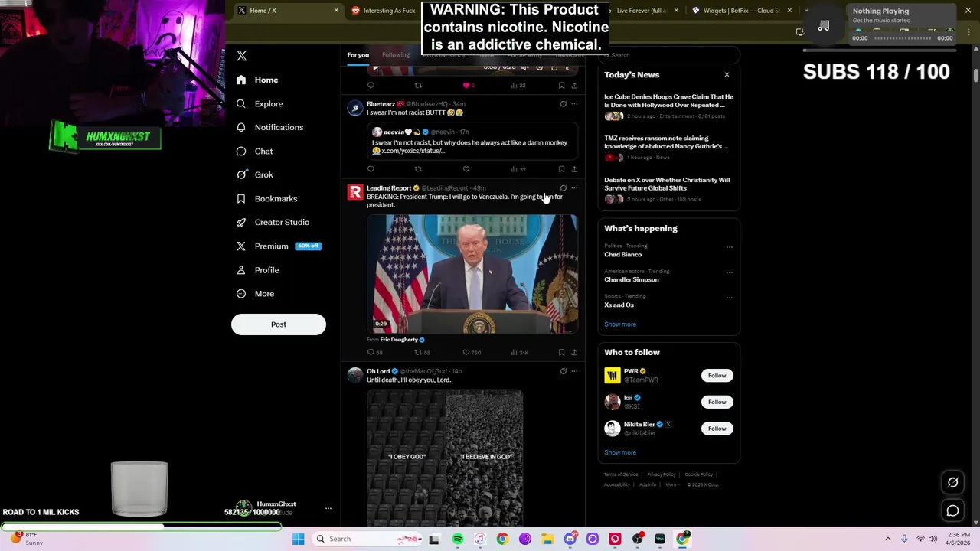Open the Creator Studio icon
980x551 pixels.
pos(241,222)
